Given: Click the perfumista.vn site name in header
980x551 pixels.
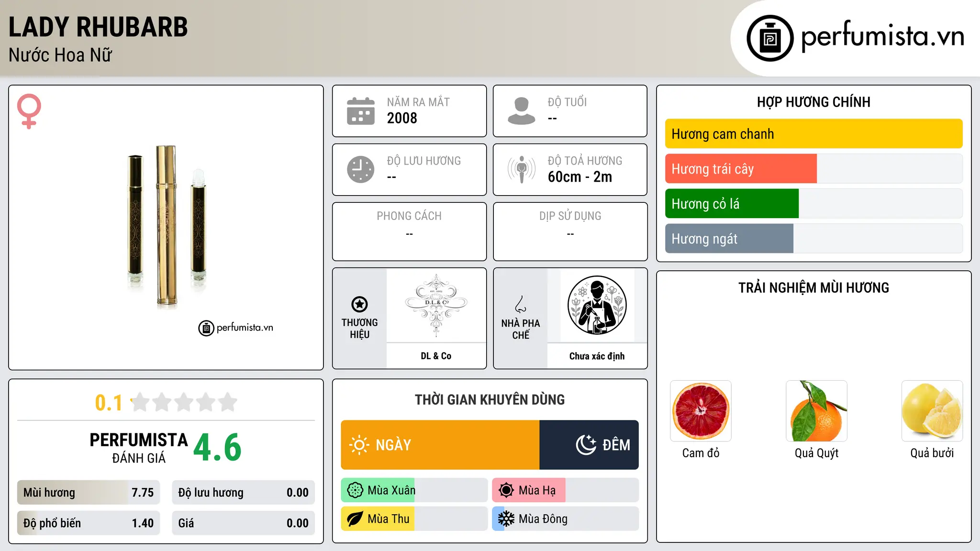Looking at the screenshot, I should coord(883,37).
